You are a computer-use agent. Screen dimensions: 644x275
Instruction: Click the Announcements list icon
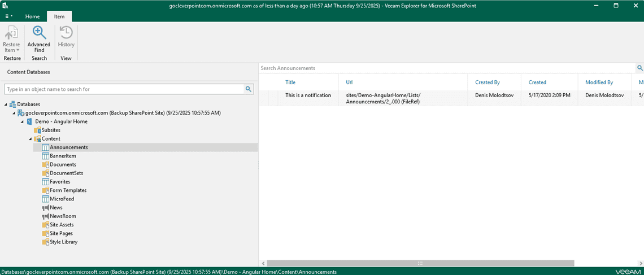coord(46,147)
